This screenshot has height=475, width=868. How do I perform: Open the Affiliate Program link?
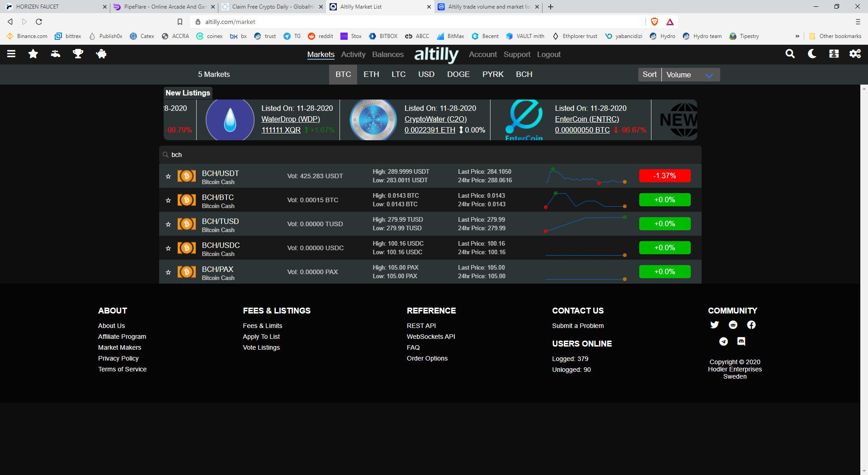tap(122, 337)
